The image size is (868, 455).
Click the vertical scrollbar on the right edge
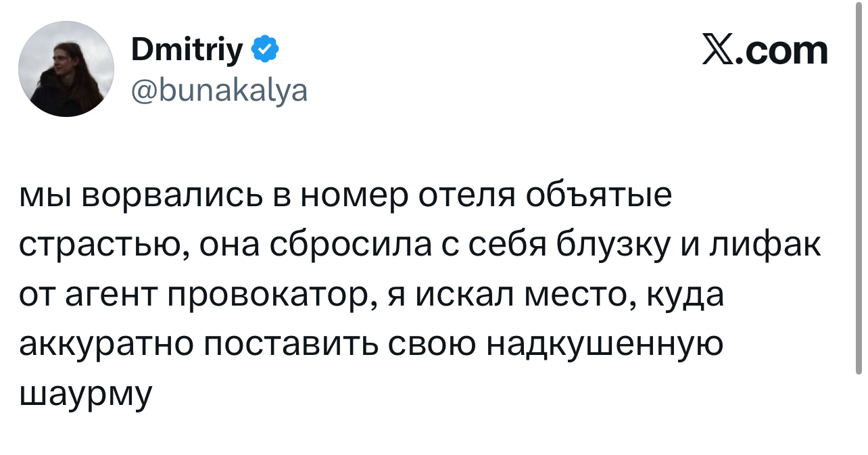(x=859, y=203)
